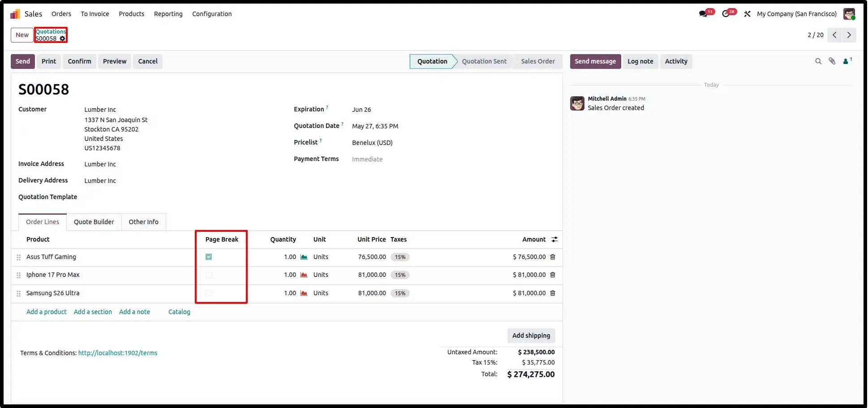This screenshot has height=408, width=868.
Task: Open the Reporting menu
Action: click(168, 14)
